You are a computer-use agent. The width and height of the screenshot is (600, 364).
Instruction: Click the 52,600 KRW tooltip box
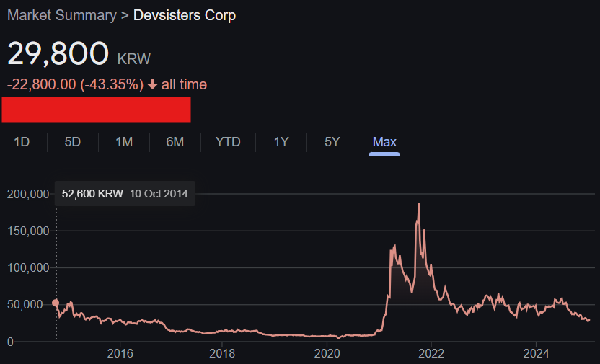click(x=125, y=193)
